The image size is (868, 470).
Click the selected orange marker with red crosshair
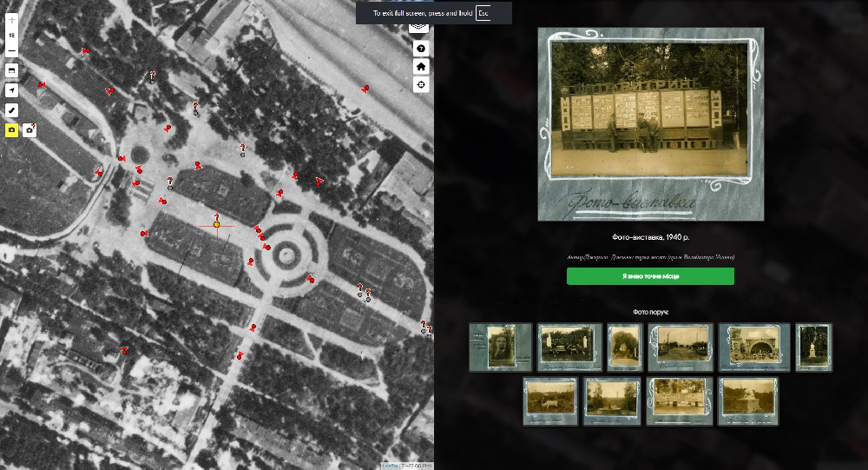[x=216, y=224]
